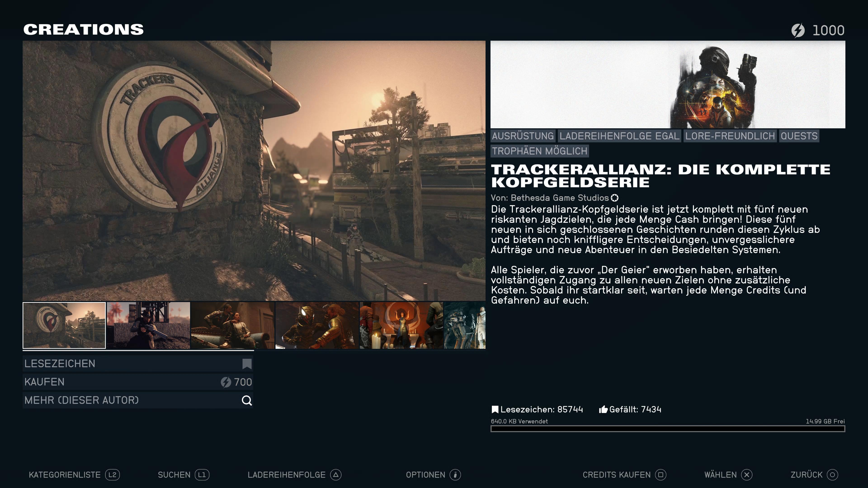Select the Lore-Freundlich tag
Viewport: 868px width, 488px height.
[x=730, y=136]
